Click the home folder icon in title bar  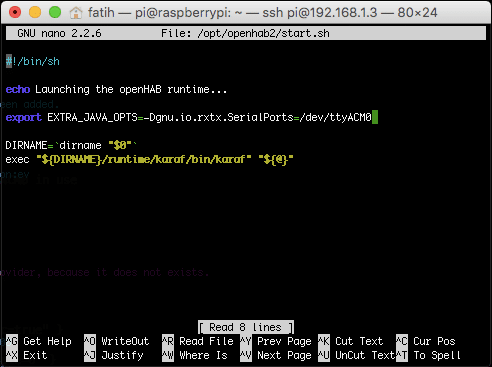coord(76,13)
